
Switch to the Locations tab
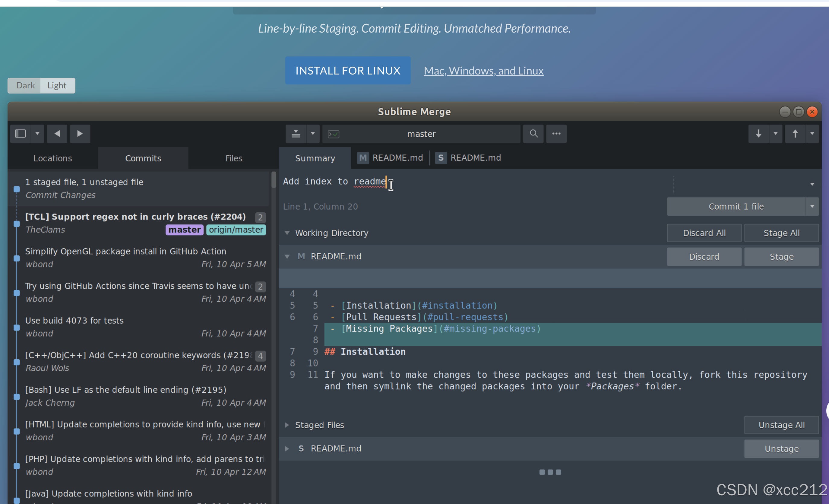(x=52, y=158)
